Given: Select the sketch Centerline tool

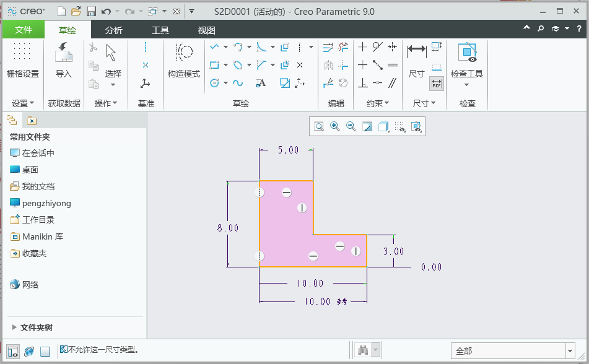Looking at the screenshot, I should click(299, 47).
